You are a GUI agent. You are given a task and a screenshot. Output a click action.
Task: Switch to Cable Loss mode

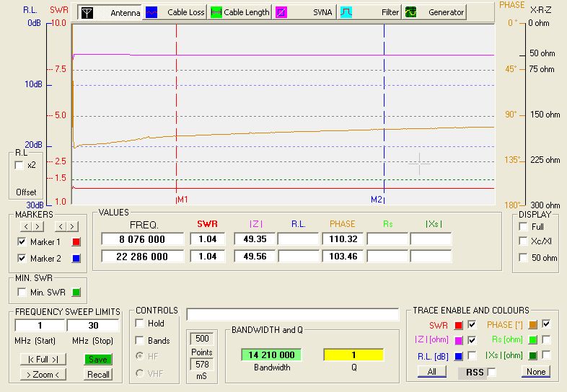tap(175, 12)
